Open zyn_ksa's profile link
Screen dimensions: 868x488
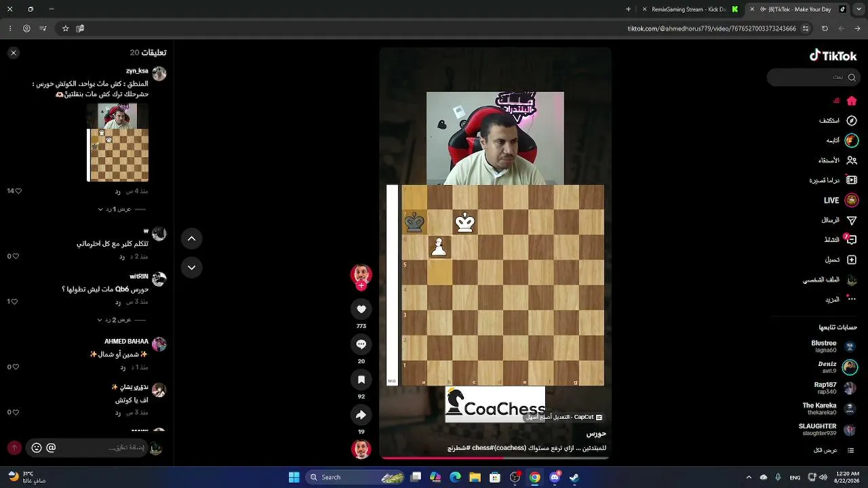(137, 70)
